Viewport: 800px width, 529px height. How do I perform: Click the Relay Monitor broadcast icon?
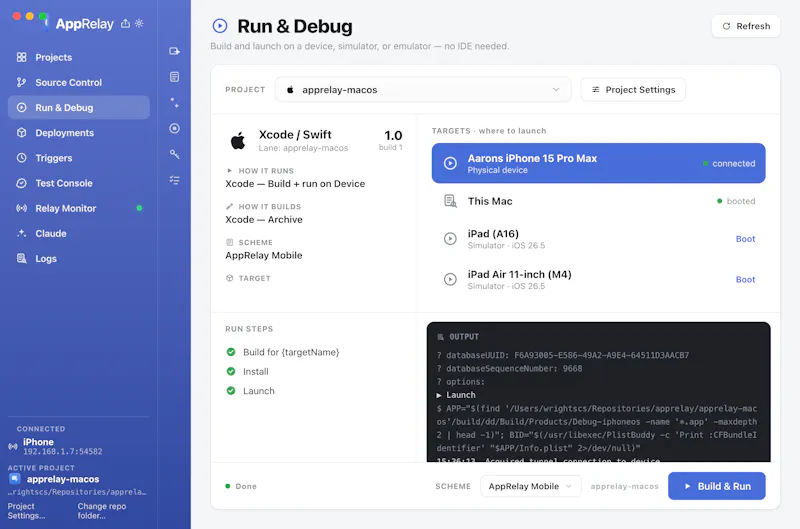(x=21, y=208)
